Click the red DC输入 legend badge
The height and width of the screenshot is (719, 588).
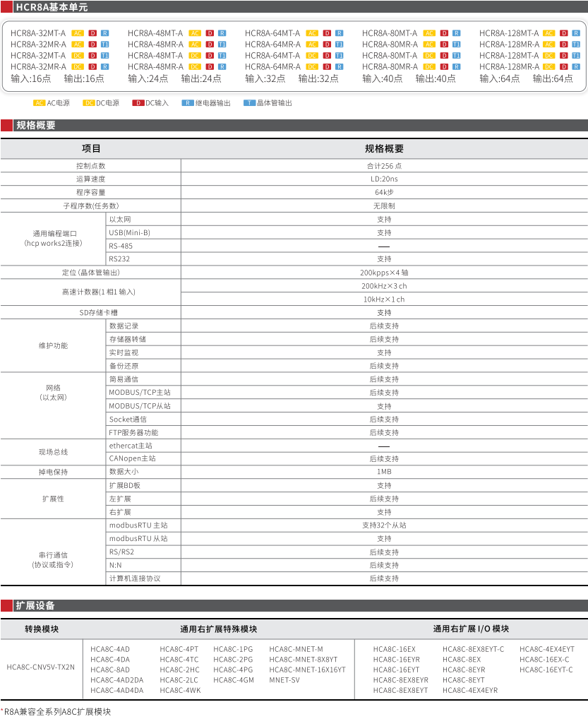pos(138,103)
